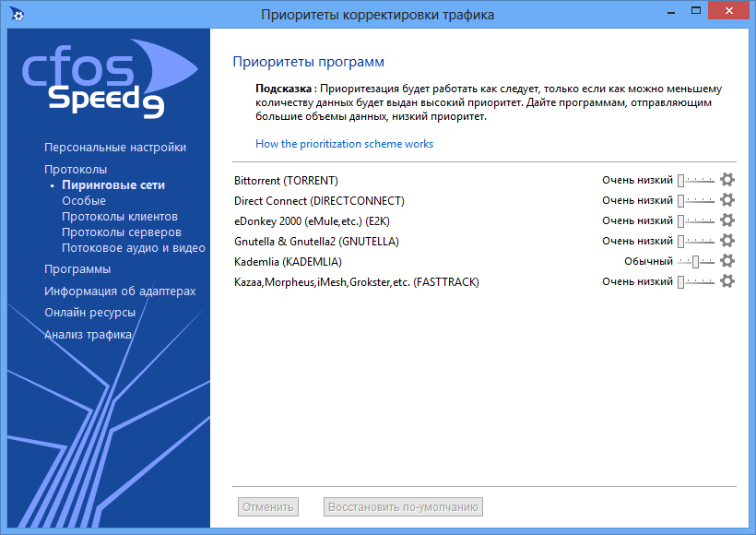Click gear icon for eDonkey 2000

click(726, 220)
